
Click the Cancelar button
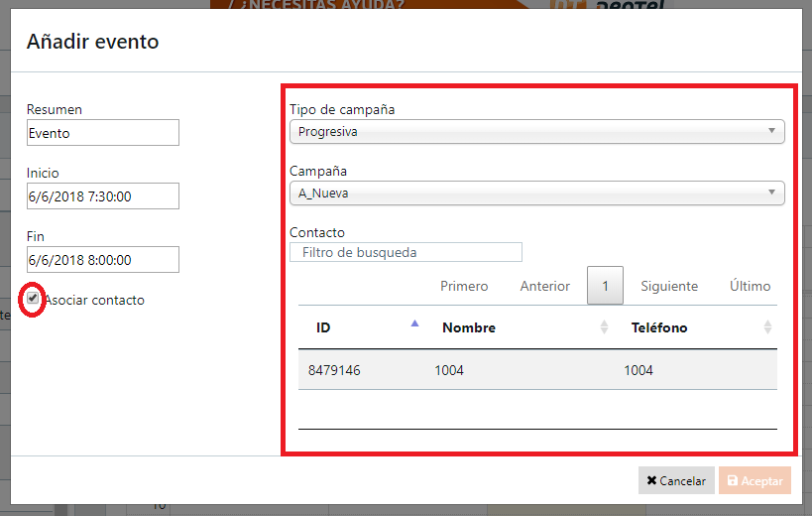coord(676,480)
